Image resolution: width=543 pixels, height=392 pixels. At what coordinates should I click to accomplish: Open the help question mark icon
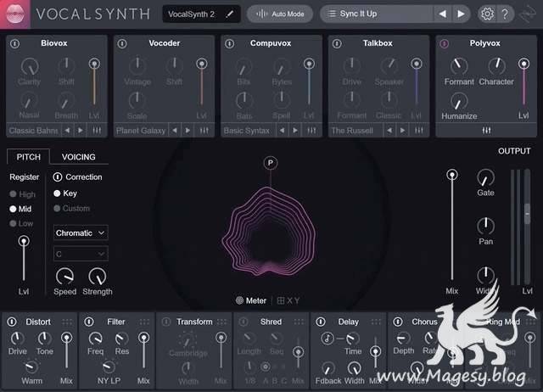pos(505,14)
